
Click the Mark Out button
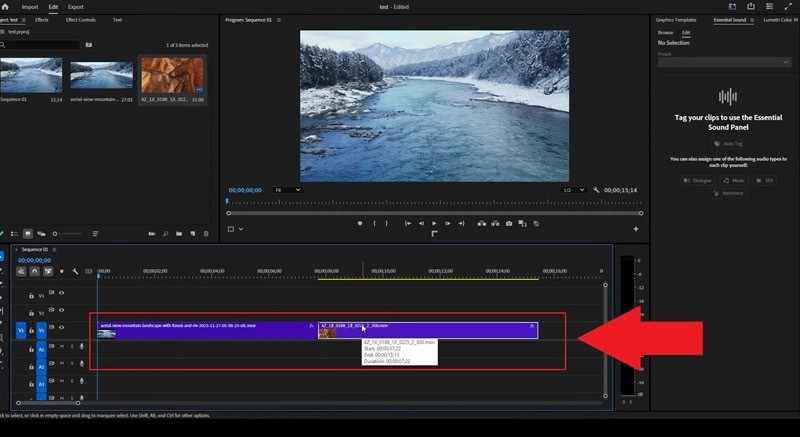386,223
